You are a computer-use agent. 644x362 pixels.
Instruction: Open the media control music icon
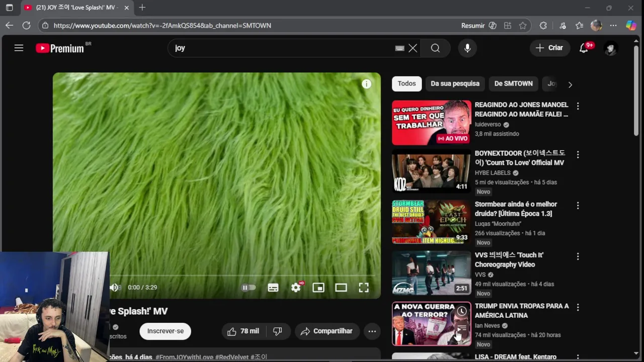tap(562, 26)
